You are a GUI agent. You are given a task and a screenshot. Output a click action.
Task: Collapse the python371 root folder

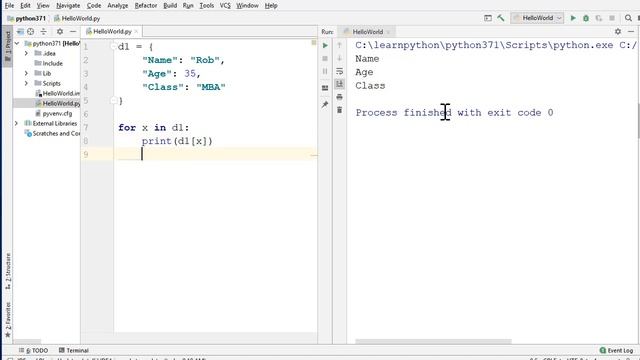click(x=17, y=43)
